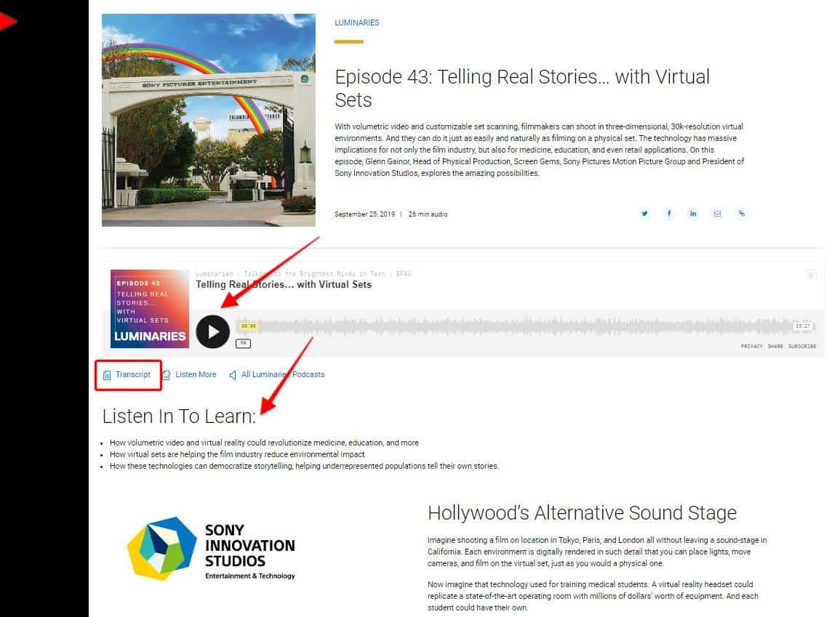Click the 'September 25, 2019' date text

pyautogui.click(x=365, y=214)
